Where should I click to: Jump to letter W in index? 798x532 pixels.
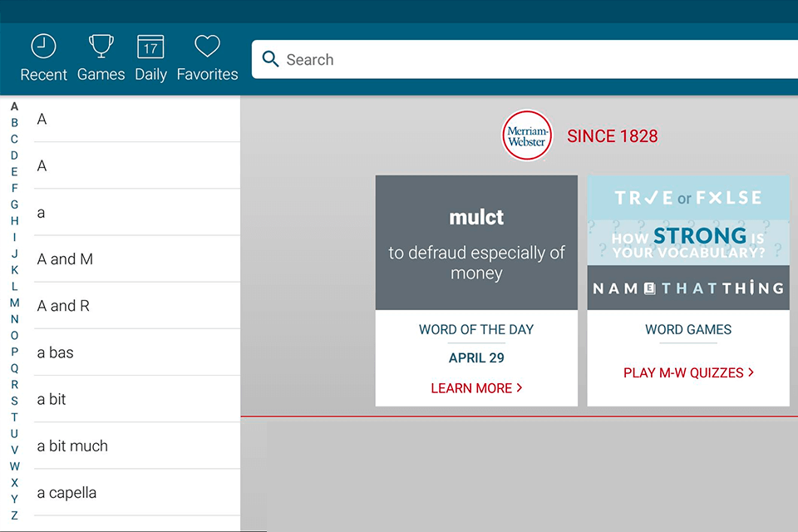point(14,466)
